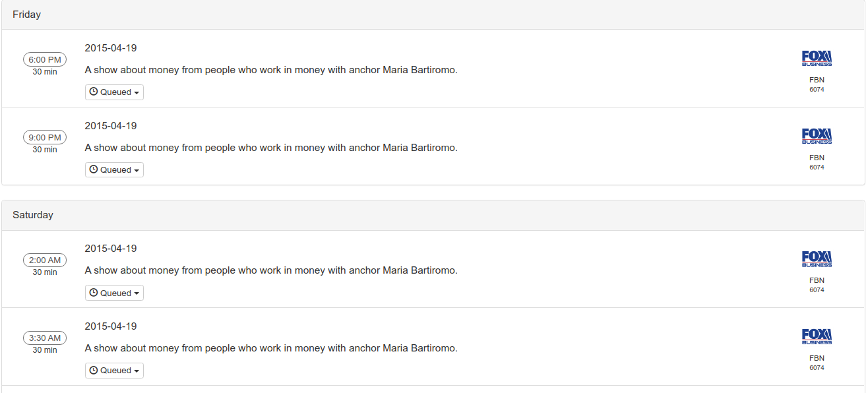The width and height of the screenshot is (868, 393).
Task: Open the Queued dropdown for Friday 9:00 PM
Action: (x=114, y=170)
